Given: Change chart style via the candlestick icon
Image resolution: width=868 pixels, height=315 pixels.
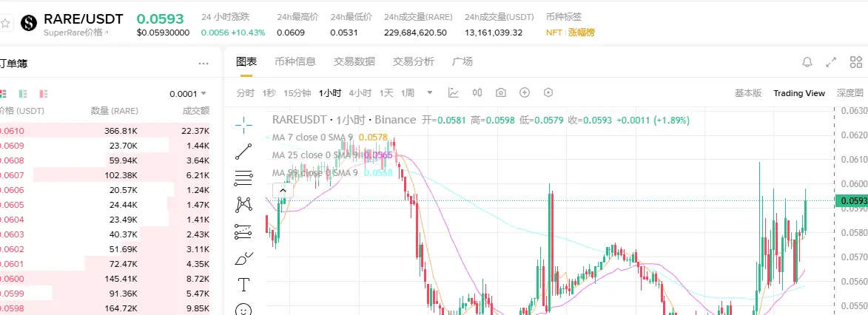Looking at the screenshot, I should coord(477,92).
